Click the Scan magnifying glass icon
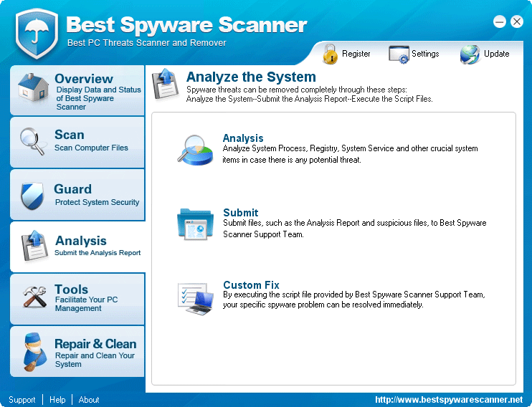The image size is (532, 407). (x=32, y=141)
